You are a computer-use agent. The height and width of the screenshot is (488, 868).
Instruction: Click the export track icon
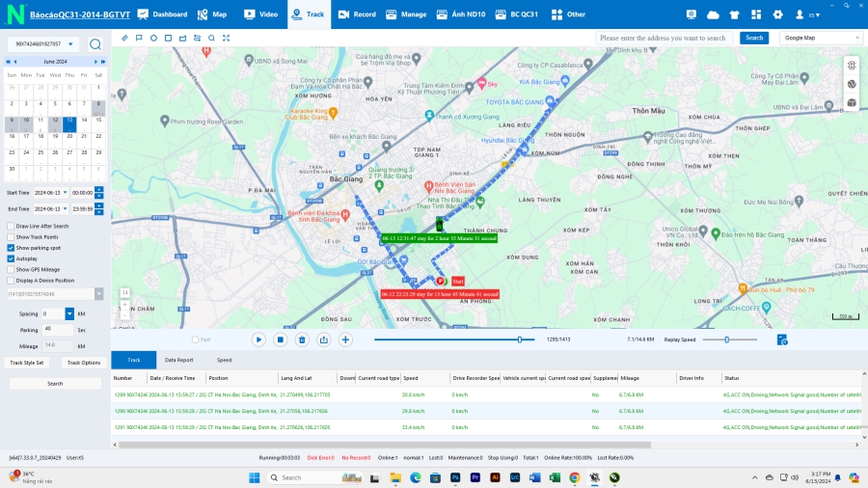[323, 339]
